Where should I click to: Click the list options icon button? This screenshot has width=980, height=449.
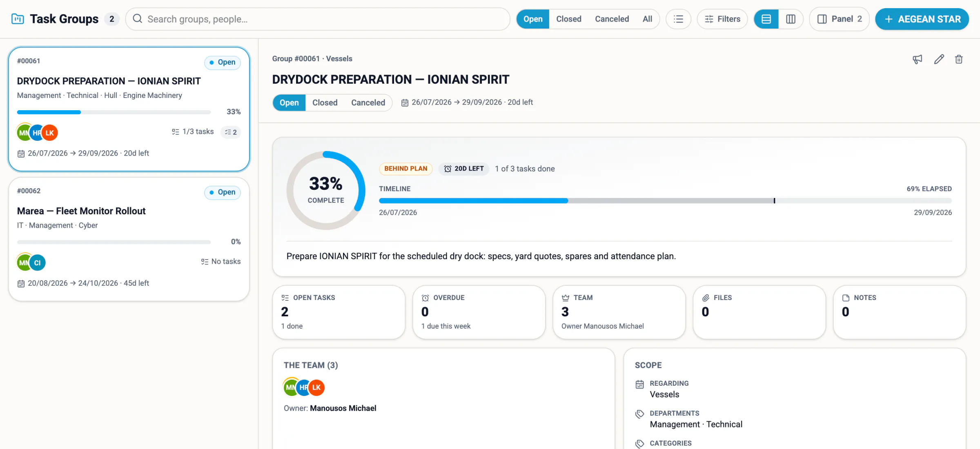(x=678, y=19)
